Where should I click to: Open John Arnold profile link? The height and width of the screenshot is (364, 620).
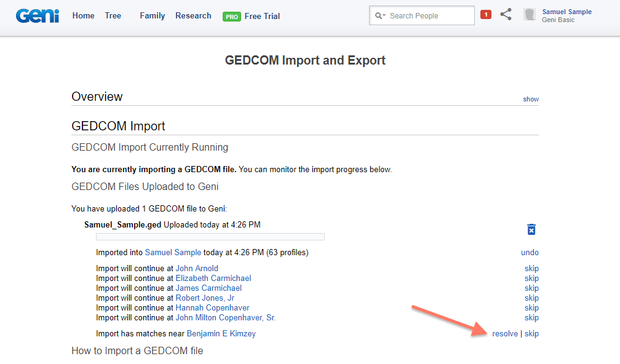pos(197,268)
